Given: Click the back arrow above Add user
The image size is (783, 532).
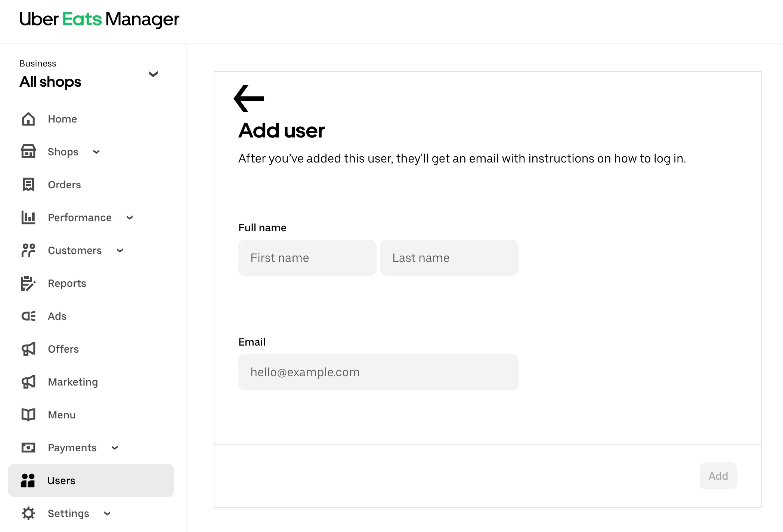Looking at the screenshot, I should pyautogui.click(x=249, y=99).
